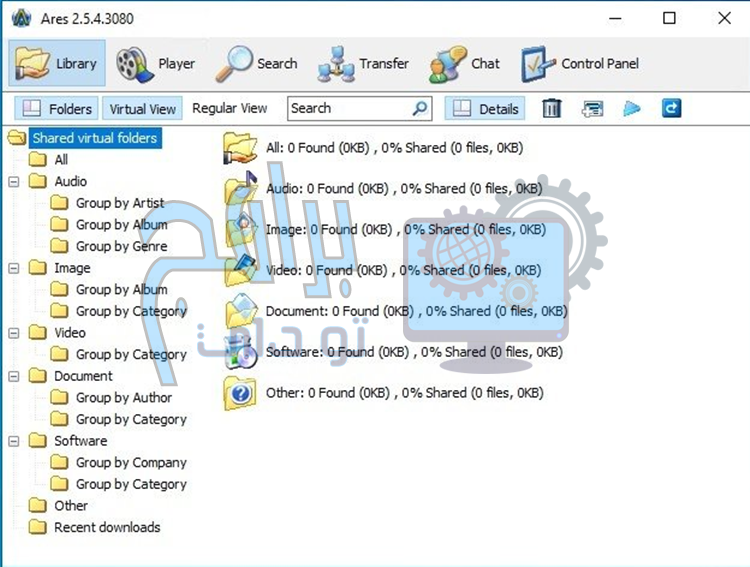Open the Control Panel

pos(580,64)
